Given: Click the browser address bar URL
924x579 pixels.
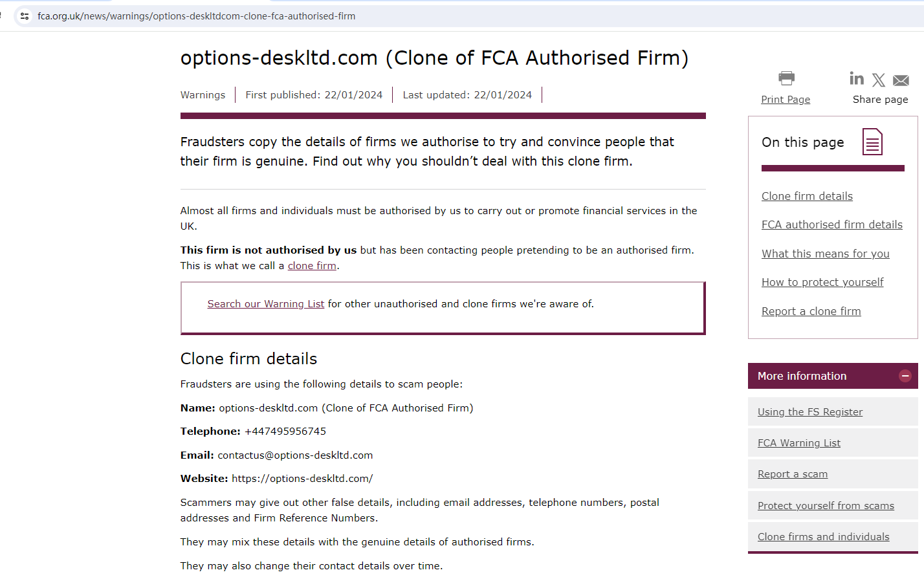Looking at the screenshot, I should (197, 16).
